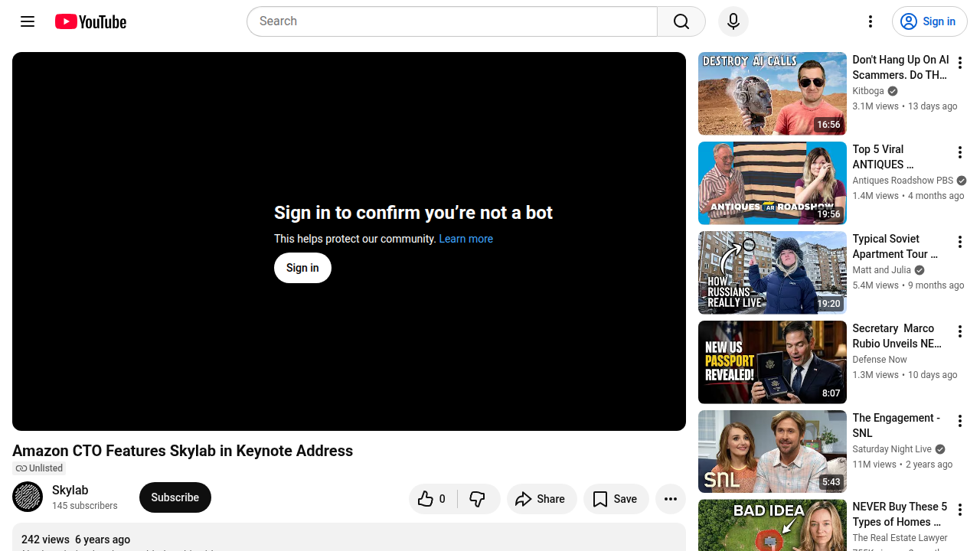The height and width of the screenshot is (551, 980).
Task: Focus the Search input field
Action: 452,21
